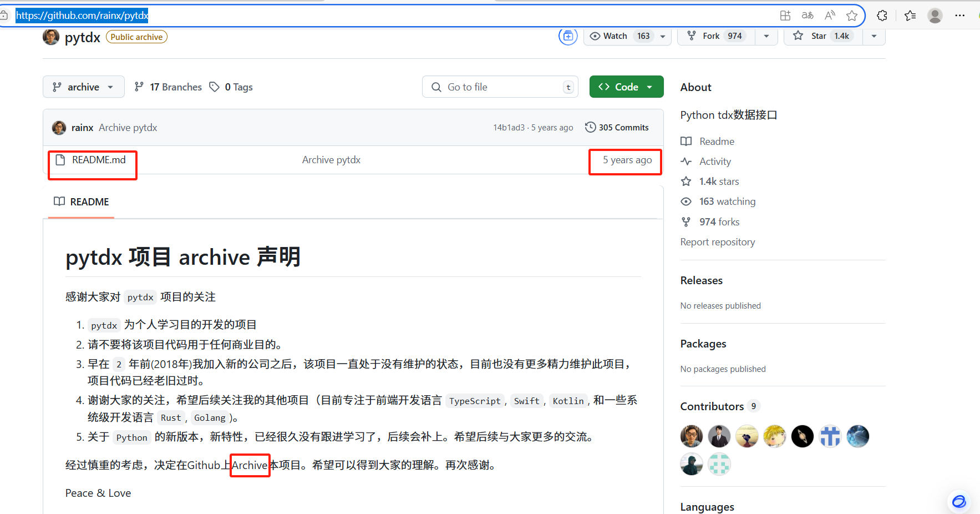This screenshot has height=514, width=980.
Task: Activate the read aloud icon
Action: point(830,16)
